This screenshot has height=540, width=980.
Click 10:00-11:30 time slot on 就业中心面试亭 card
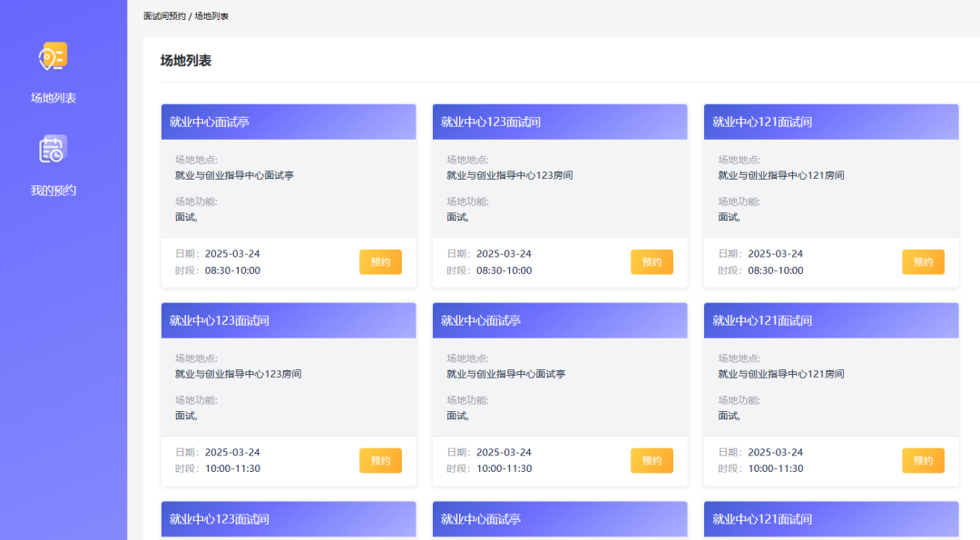point(504,468)
